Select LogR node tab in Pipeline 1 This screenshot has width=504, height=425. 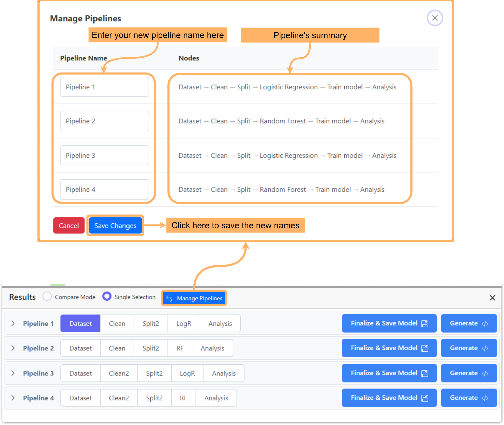point(184,324)
